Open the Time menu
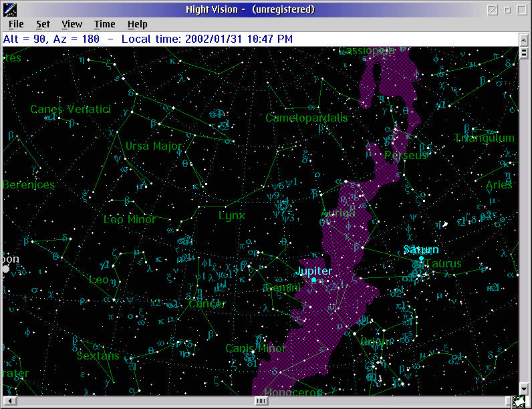The width and height of the screenshot is (532, 409). pyautogui.click(x=104, y=24)
